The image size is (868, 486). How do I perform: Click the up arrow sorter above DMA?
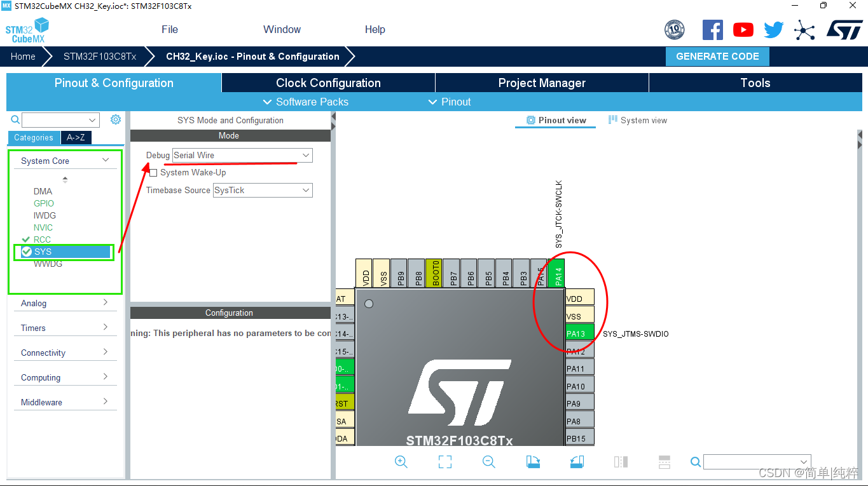point(65,180)
